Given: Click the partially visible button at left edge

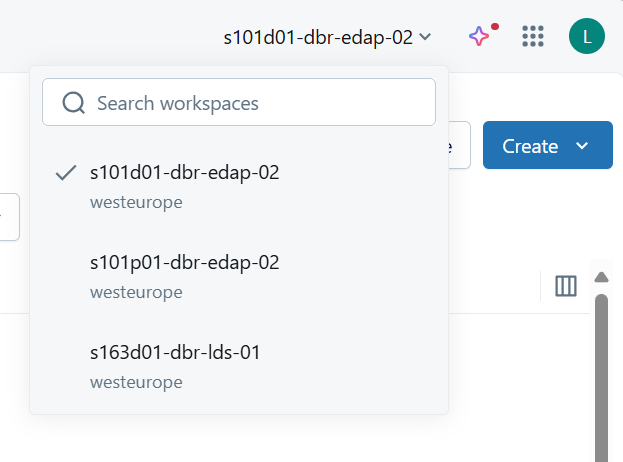Looking at the screenshot, I should coord(9,217).
